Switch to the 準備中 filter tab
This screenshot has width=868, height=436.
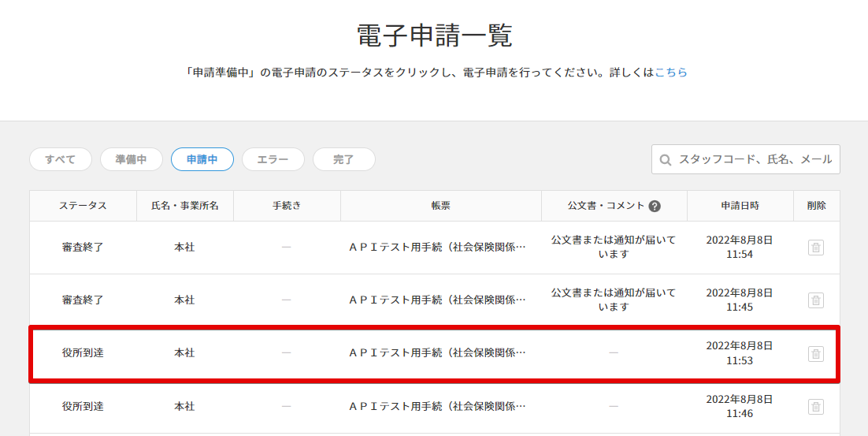[132, 159]
